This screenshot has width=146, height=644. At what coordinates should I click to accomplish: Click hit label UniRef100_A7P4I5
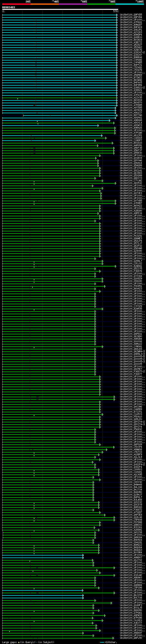click(x=131, y=95)
